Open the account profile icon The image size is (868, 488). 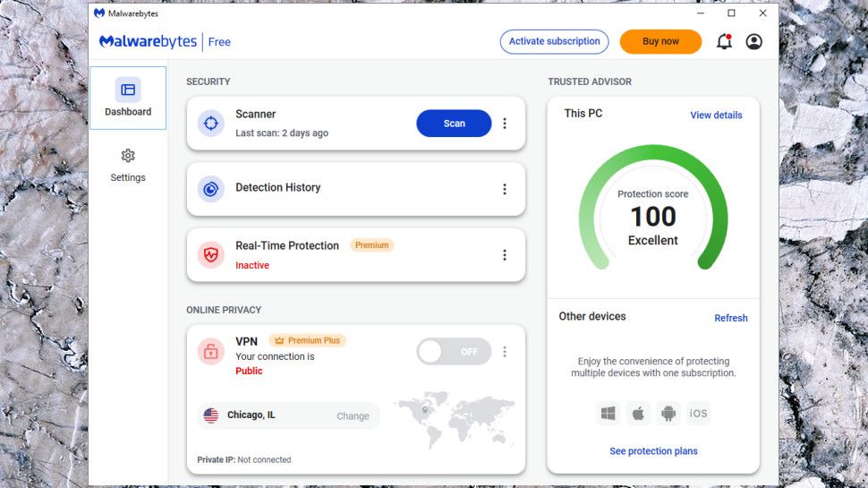pos(753,42)
